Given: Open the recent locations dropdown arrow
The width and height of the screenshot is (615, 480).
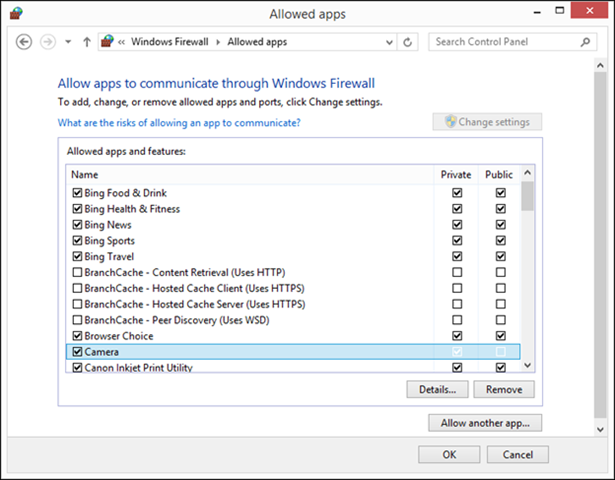Looking at the screenshot, I should [x=68, y=42].
